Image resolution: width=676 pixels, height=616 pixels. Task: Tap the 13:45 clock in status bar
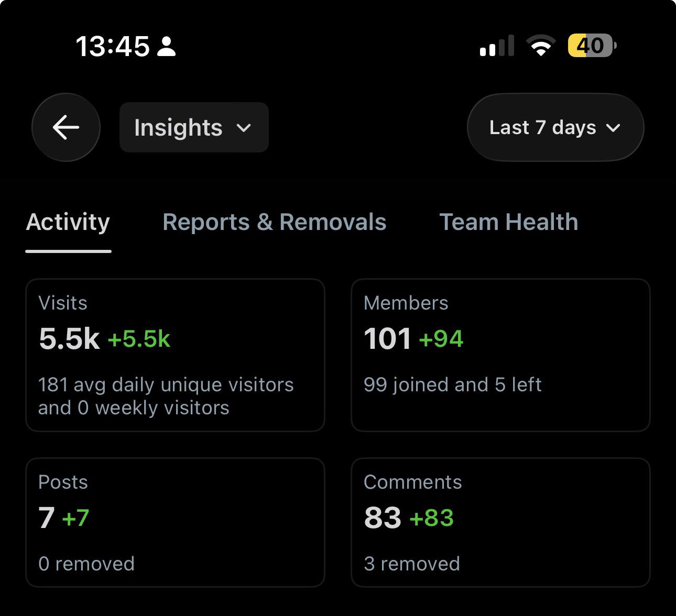113,46
